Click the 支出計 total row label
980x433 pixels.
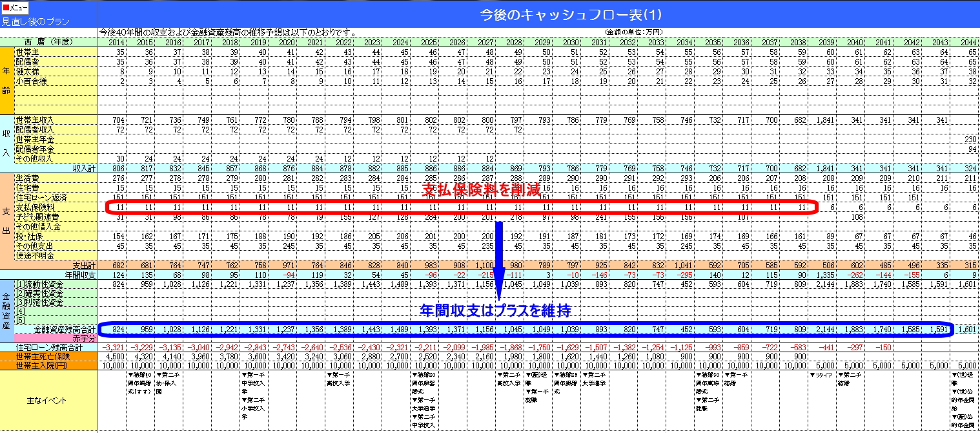tap(84, 266)
